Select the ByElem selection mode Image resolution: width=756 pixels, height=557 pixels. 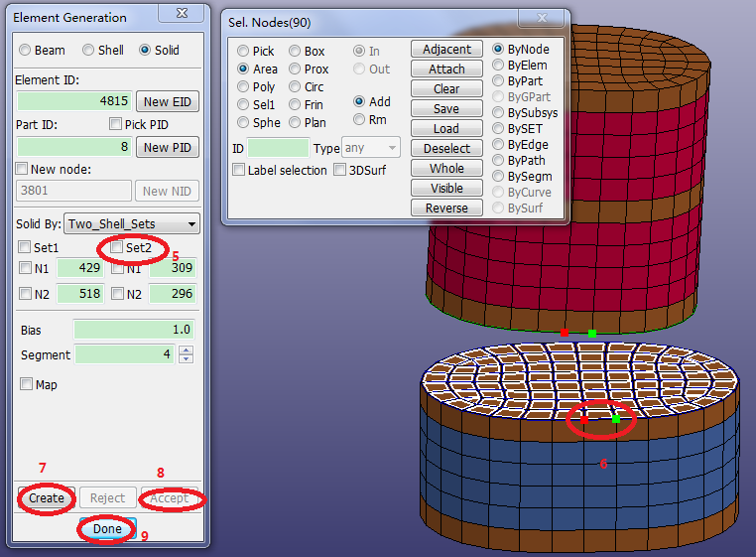coord(499,66)
